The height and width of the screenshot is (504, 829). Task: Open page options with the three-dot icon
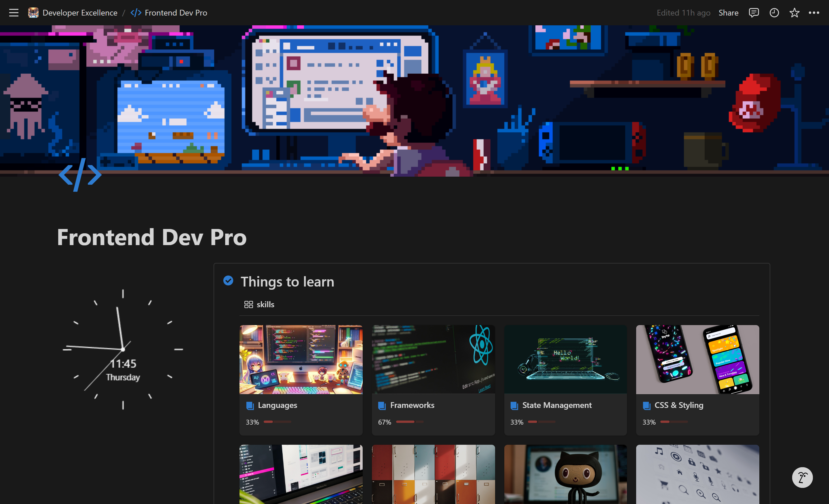coord(815,13)
